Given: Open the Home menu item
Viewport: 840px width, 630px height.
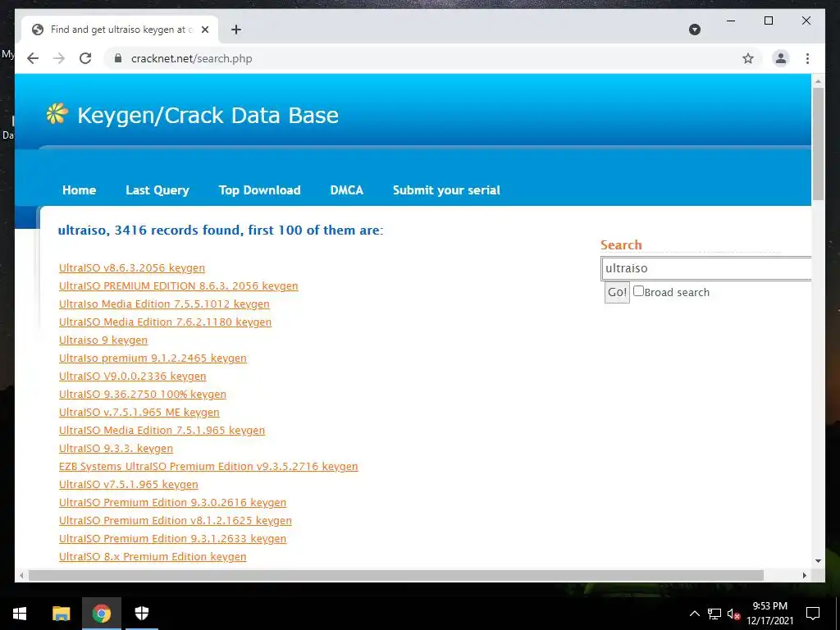Looking at the screenshot, I should pyautogui.click(x=79, y=190).
